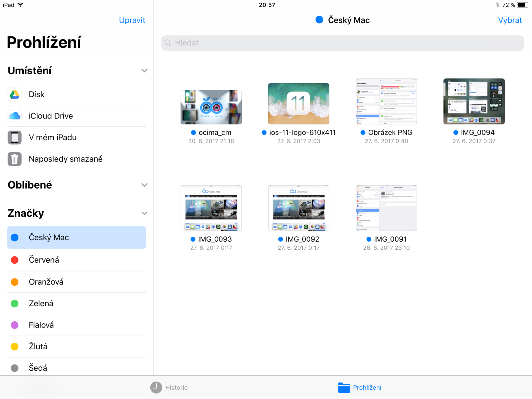Open iCloud Drive cloud icon
This screenshot has height=399, width=532.
[x=15, y=116]
